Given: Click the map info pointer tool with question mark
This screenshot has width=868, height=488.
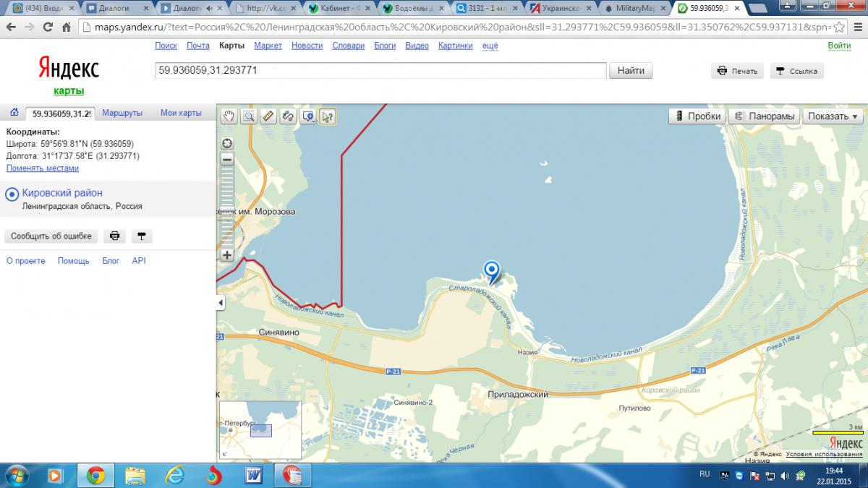Looking at the screenshot, I should pos(328,116).
